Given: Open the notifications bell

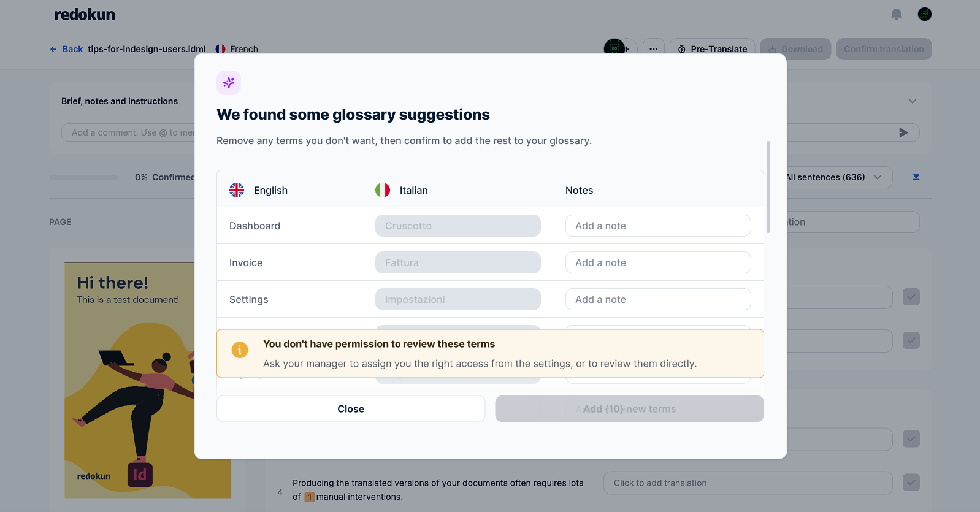Looking at the screenshot, I should tap(897, 14).
